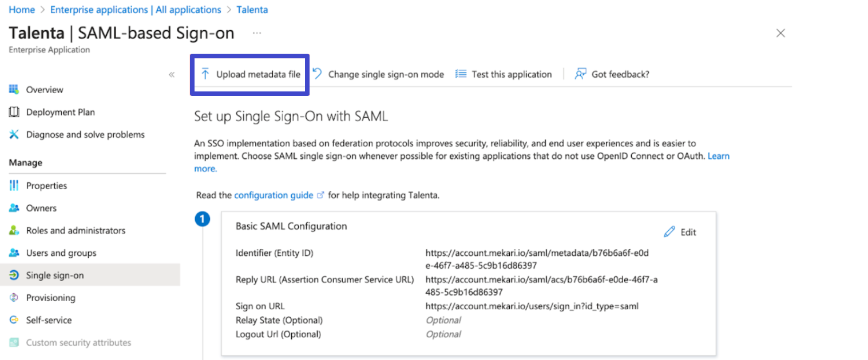The image size is (868, 360).
Task: Click the upload arrow icon
Action: 205,74
